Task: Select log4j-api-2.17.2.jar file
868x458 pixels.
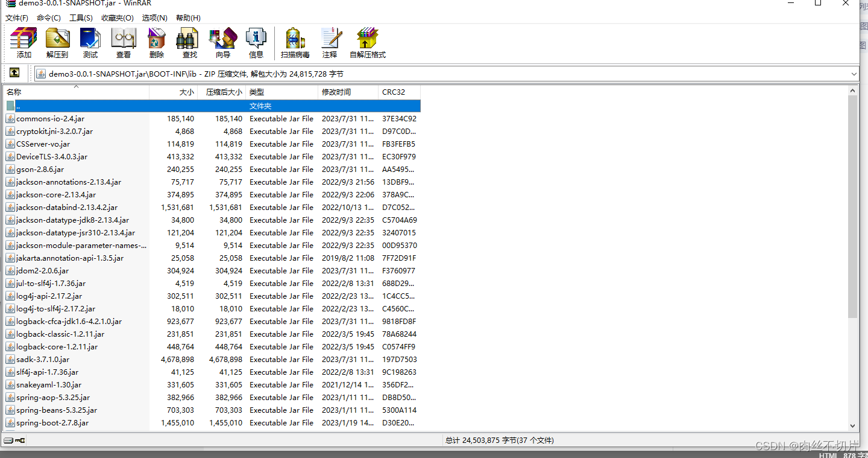Action: click(49, 296)
